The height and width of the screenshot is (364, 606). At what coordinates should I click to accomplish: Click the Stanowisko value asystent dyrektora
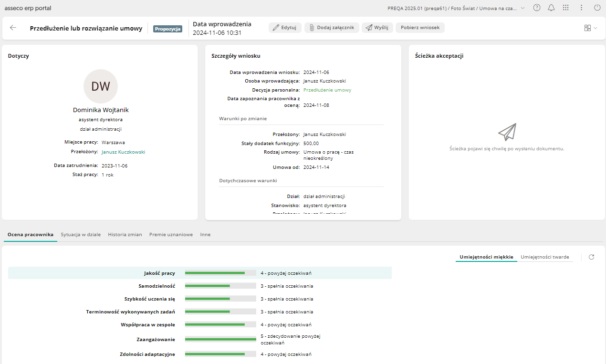click(x=325, y=205)
